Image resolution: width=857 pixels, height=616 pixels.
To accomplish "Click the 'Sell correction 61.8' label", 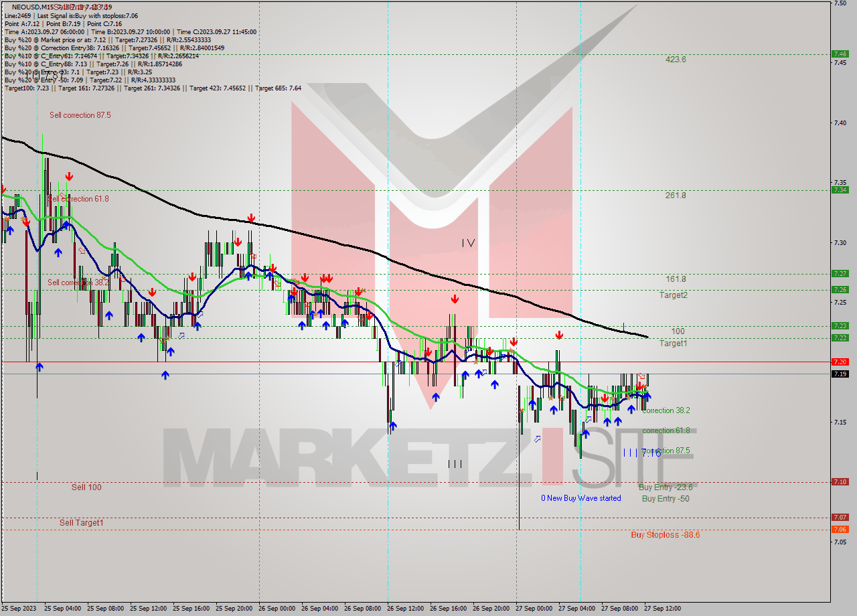I will pos(78,199).
